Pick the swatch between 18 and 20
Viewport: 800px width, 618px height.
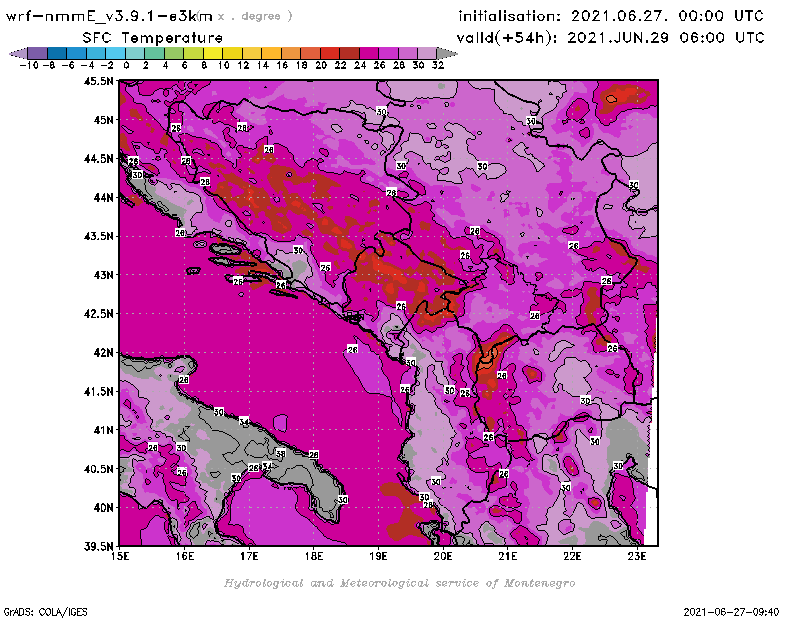click(x=310, y=53)
